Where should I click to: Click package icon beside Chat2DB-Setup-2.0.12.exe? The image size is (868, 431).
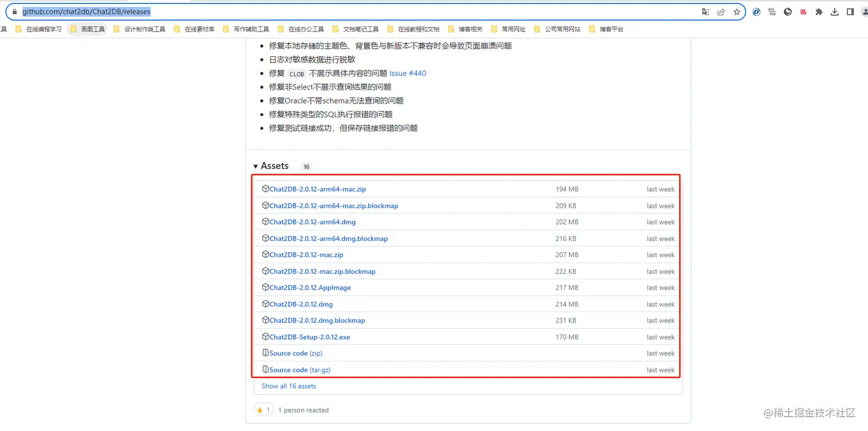tap(265, 336)
